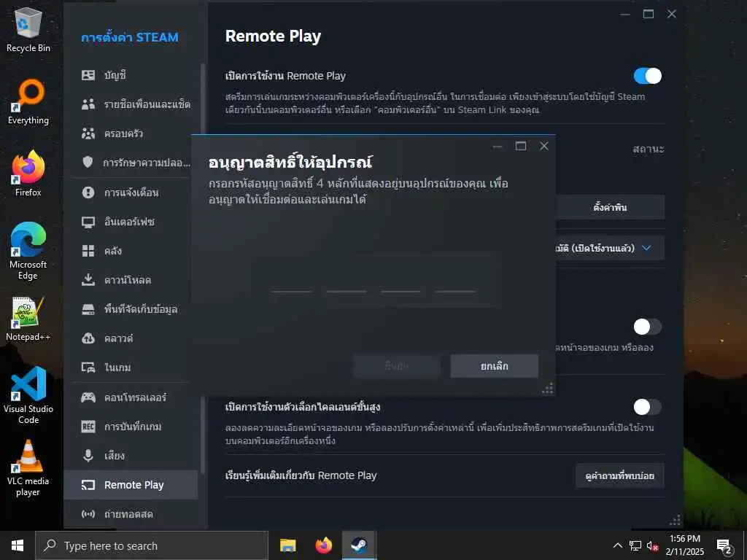Switch to คอนโทรลเลอร์ settings tab

[131, 397]
